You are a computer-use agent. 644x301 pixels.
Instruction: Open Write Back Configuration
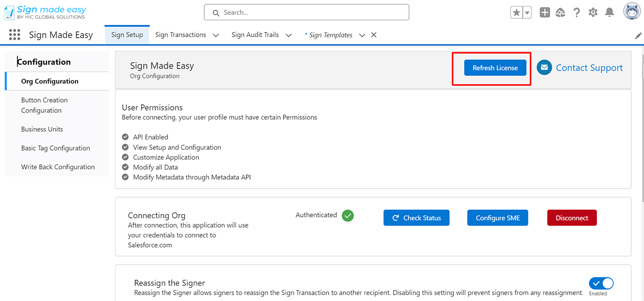click(x=57, y=167)
